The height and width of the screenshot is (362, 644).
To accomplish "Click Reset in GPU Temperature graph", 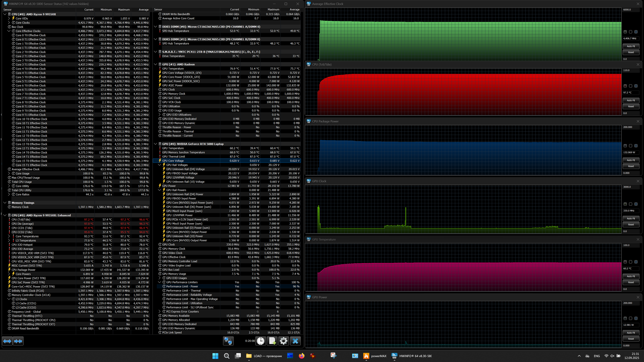I will pyautogui.click(x=631, y=282).
